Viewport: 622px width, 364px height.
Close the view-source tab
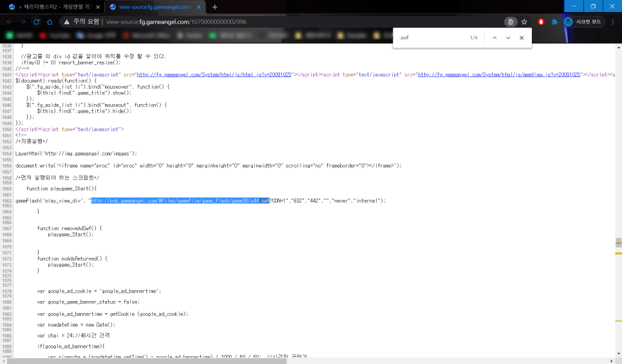point(199,6)
